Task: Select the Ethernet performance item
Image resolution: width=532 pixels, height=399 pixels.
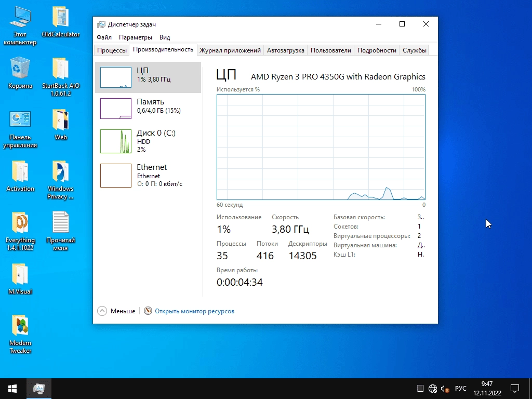Action: point(148,176)
